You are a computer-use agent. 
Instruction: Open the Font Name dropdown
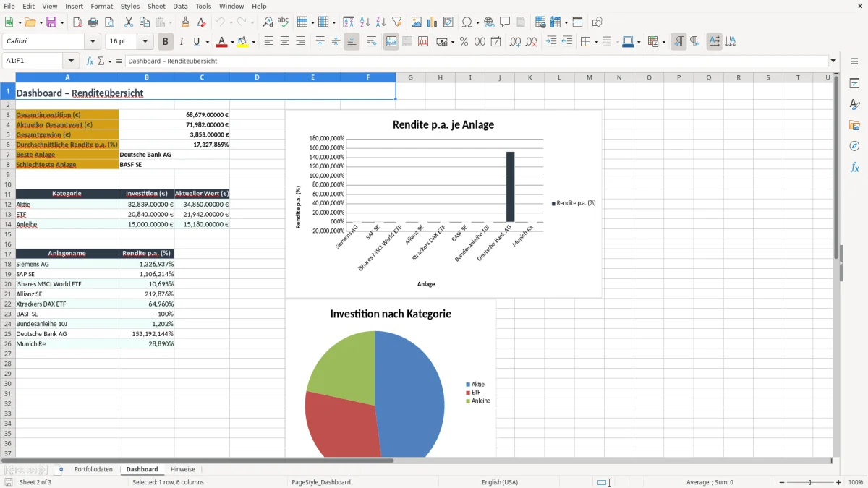[x=93, y=42]
